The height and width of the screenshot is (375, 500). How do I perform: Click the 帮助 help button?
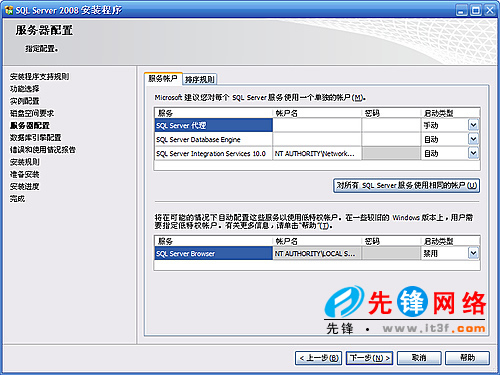[x=467, y=358]
